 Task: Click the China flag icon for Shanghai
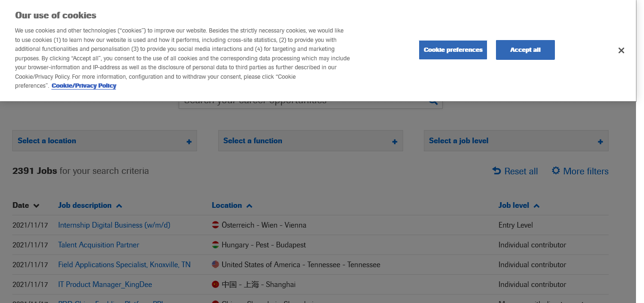[215, 285]
